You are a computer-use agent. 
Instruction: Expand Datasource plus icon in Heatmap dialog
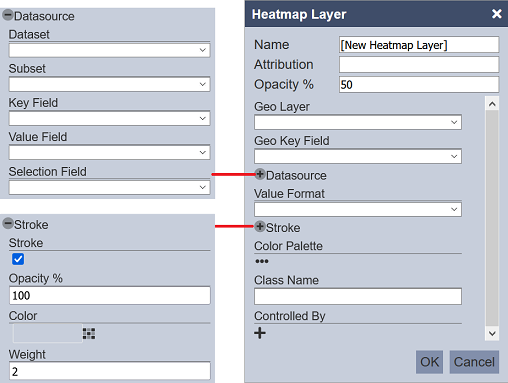(x=260, y=174)
